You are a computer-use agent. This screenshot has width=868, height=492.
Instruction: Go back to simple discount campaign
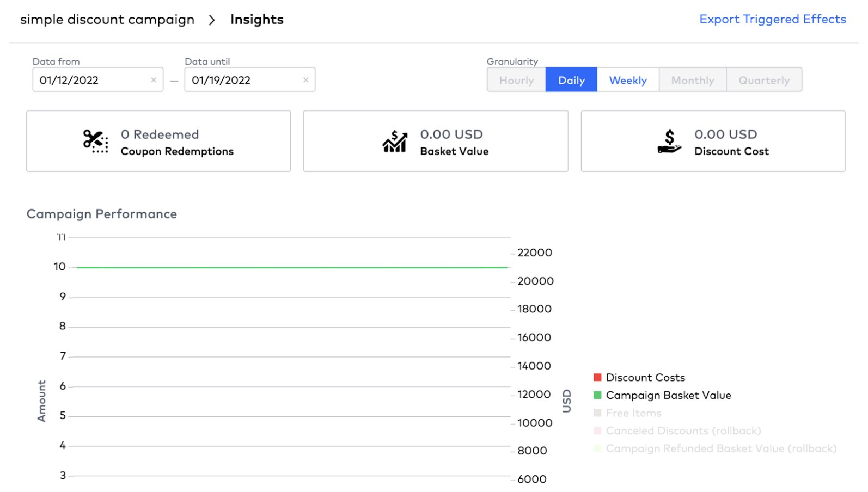pos(107,20)
